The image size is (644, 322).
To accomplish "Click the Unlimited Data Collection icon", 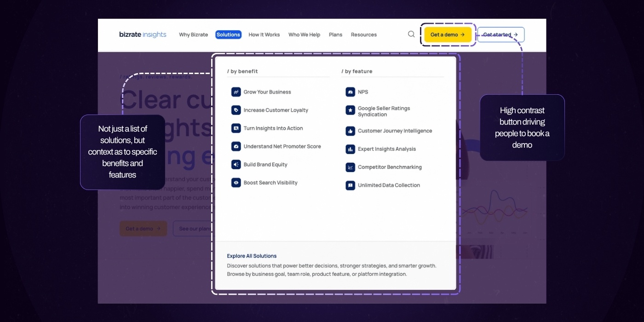I will point(350,185).
